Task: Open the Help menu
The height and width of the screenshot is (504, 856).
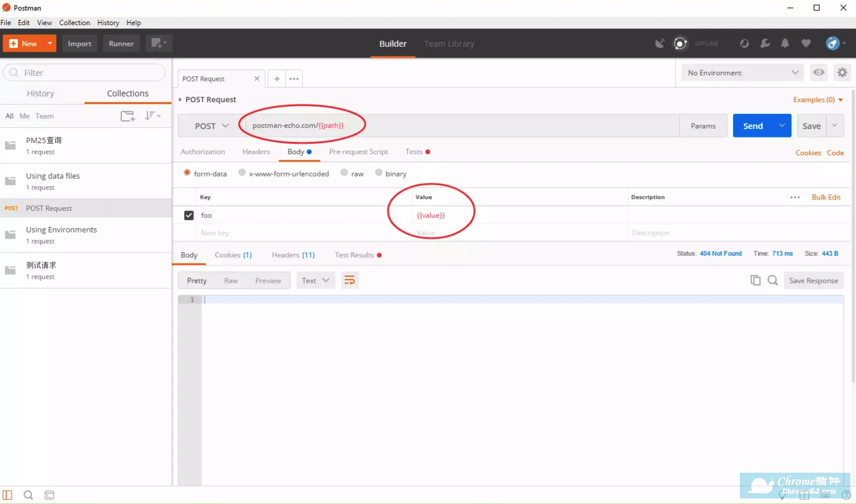Action: pos(134,22)
